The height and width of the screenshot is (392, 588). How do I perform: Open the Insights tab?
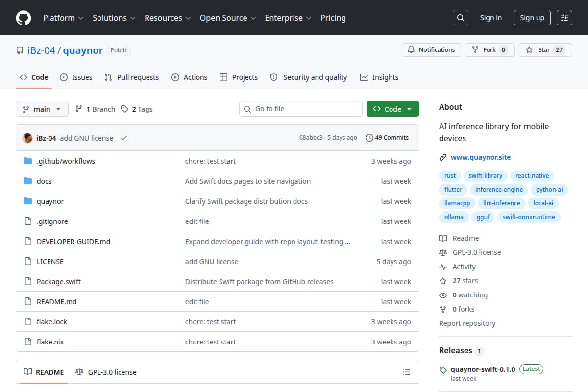pos(379,77)
